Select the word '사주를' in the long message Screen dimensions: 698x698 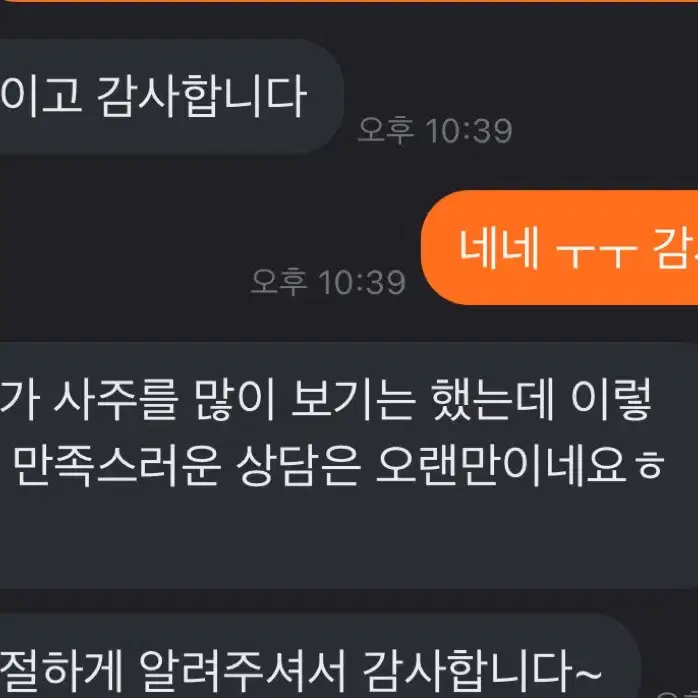[117, 400]
